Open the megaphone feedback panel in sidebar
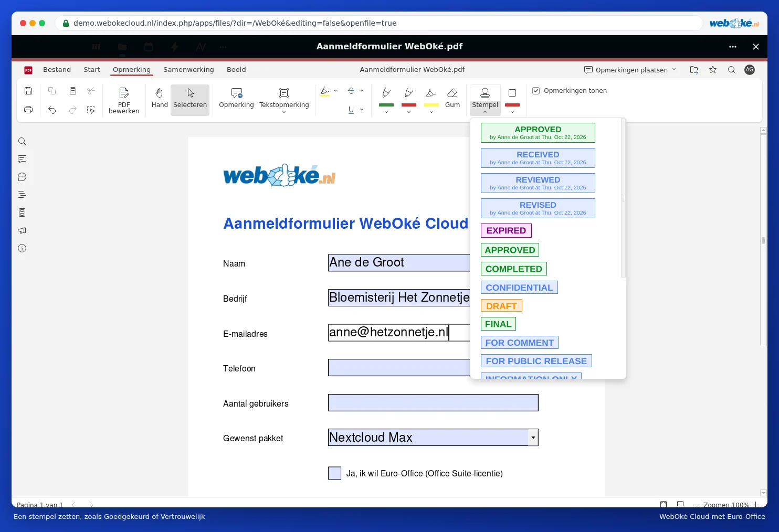Image resolution: width=779 pixels, height=532 pixels. pos(22,230)
